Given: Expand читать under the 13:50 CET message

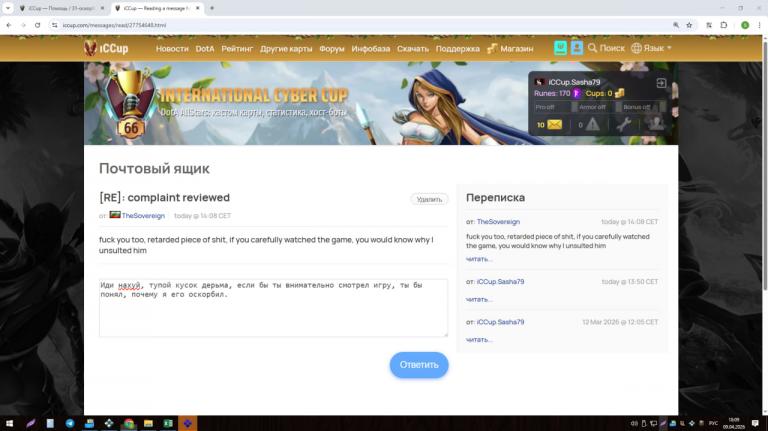Looking at the screenshot, I should [x=479, y=299].
